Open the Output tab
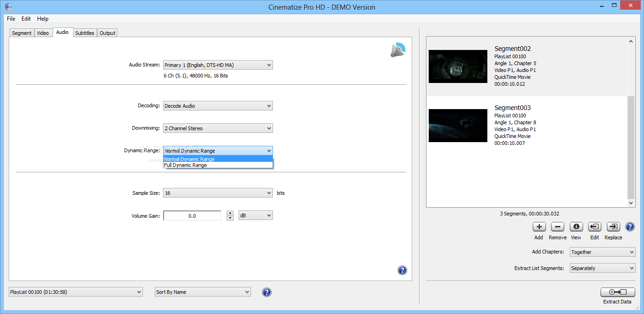 108,33
